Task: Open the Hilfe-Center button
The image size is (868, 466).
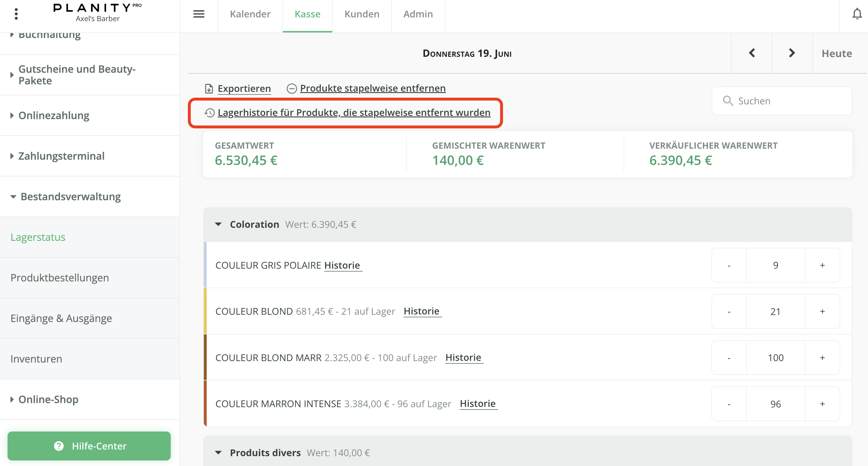Action: tap(89, 446)
